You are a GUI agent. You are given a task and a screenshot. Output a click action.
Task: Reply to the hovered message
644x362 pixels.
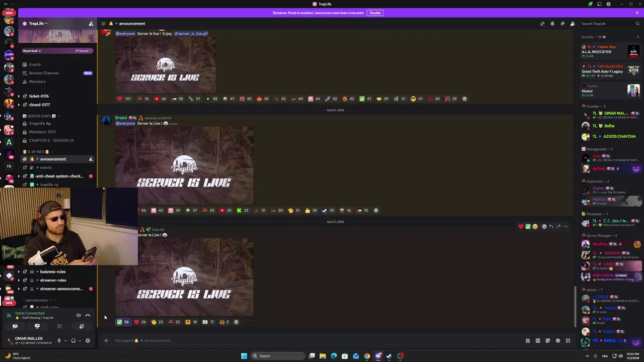click(551, 227)
